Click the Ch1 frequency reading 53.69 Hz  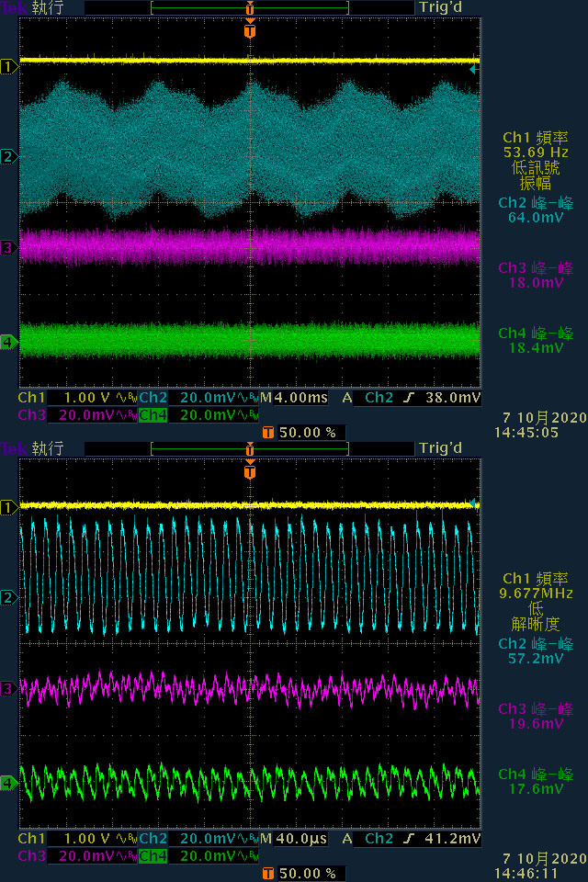click(x=536, y=153)
